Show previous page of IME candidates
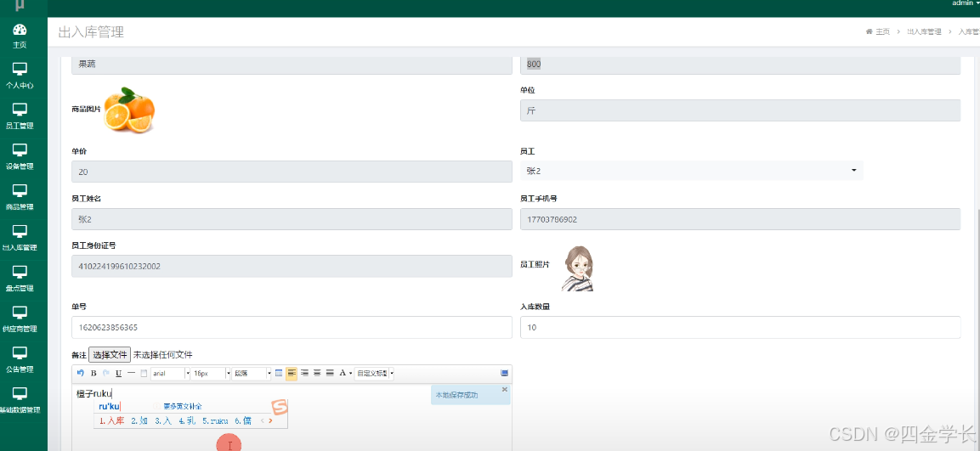Screen dimensions: 980x451 point(263,421)
